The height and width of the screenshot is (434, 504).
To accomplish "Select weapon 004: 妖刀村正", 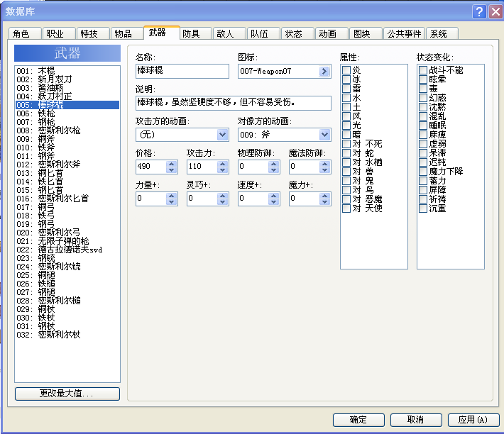I will (x=67, y=96).
